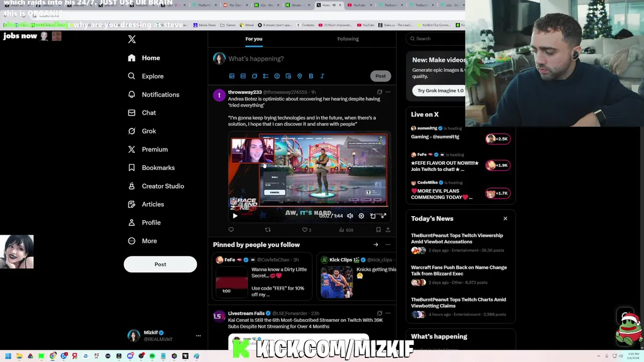
Task: Expand the More menu in sidebar
Action: click(x=142, y=241)
